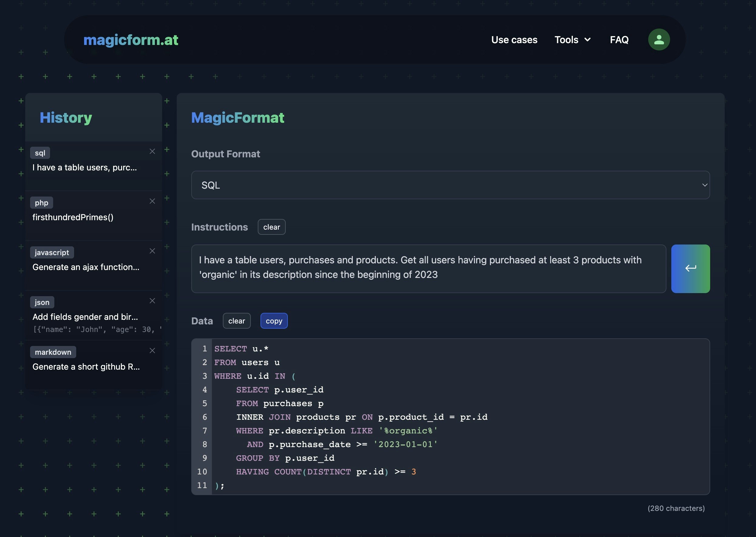Open the firsthundredPrimes() history entry
The image size is (756, 537).
click(x=73, y=217)
